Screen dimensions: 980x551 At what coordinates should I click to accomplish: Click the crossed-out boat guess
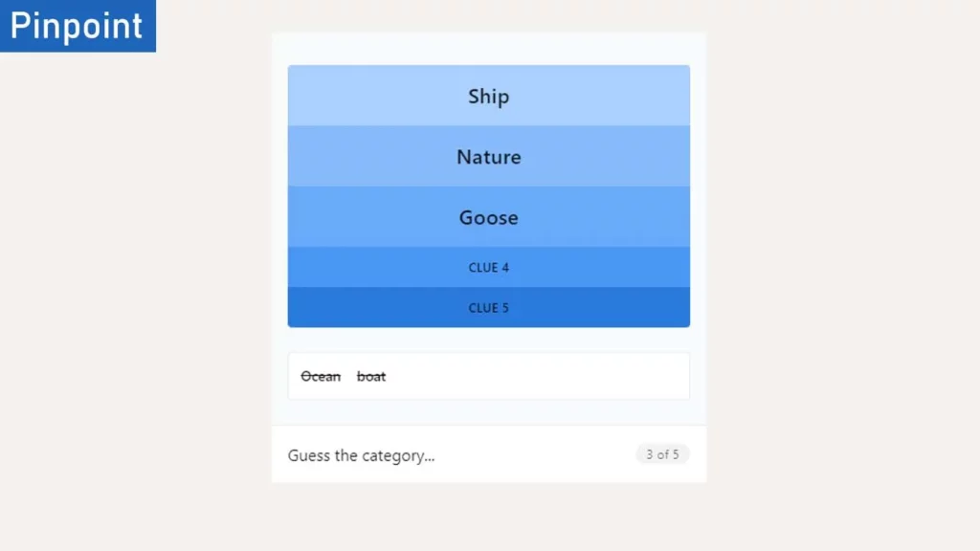[x=371, y=377]
